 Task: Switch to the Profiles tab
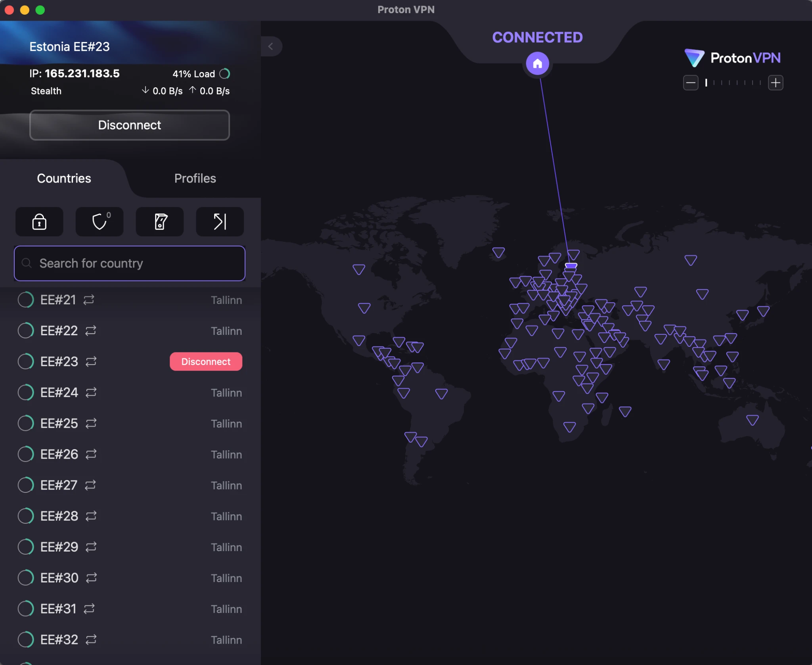[x=195, y=179]
